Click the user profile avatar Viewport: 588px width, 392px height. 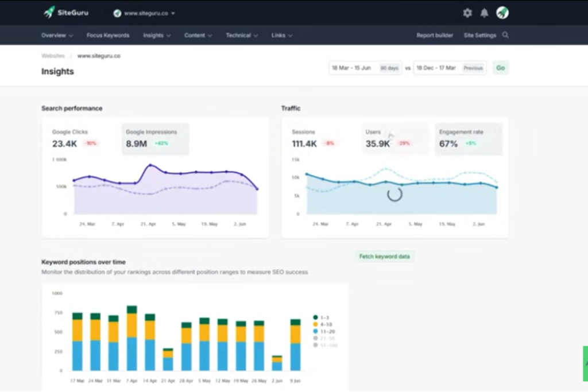502,13
